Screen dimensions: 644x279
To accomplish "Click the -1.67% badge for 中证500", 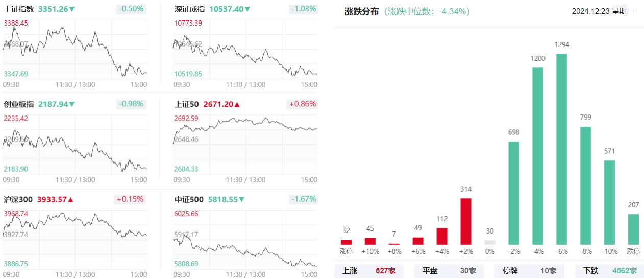I will pos(303,199).
